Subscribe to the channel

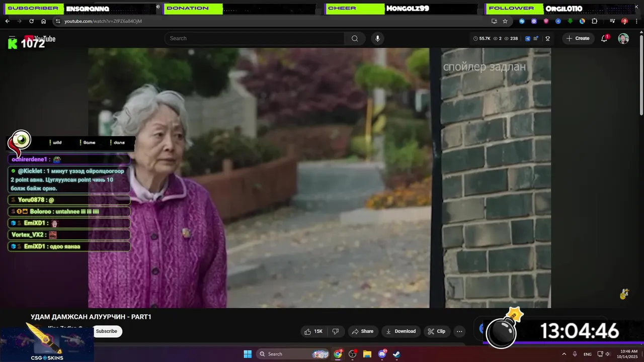(x=107, y=331)
